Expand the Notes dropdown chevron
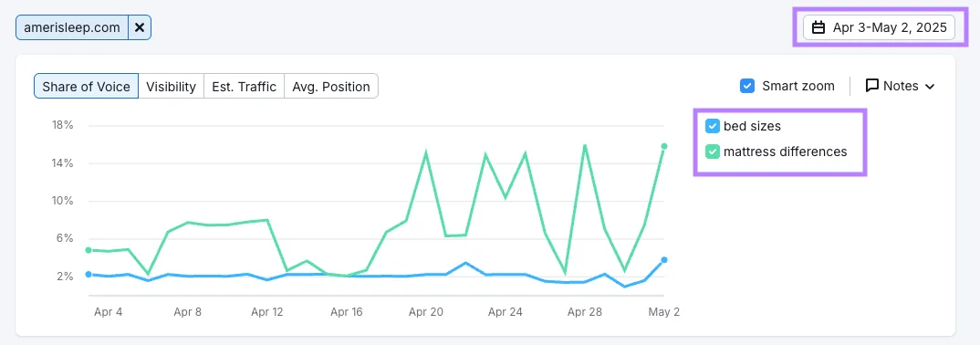The height and width of the screenshot is (345, 980). pyautogui.click(x=930, y=86)
